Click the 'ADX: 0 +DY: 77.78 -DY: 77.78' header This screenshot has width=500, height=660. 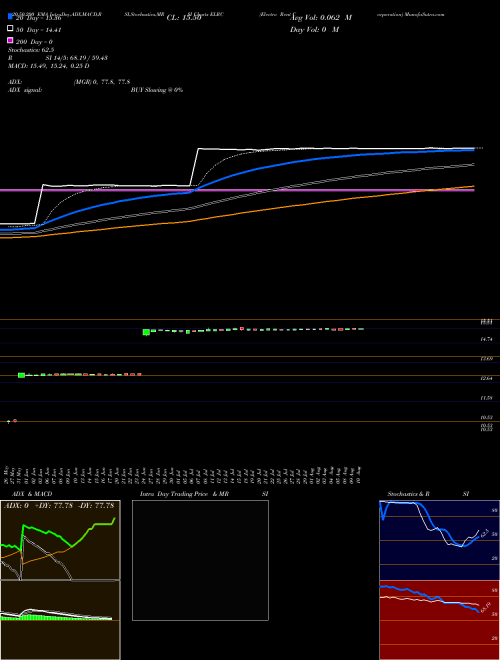(x=59, y=506)
